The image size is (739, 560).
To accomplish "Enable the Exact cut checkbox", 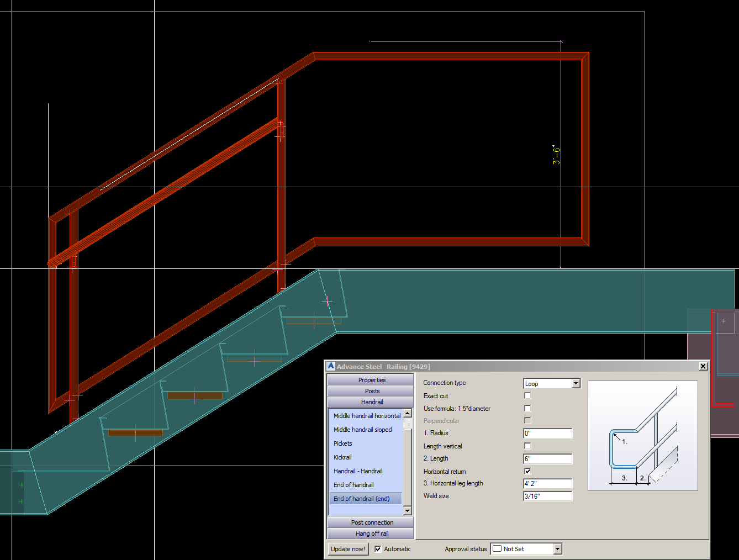I will coord(527,395).
